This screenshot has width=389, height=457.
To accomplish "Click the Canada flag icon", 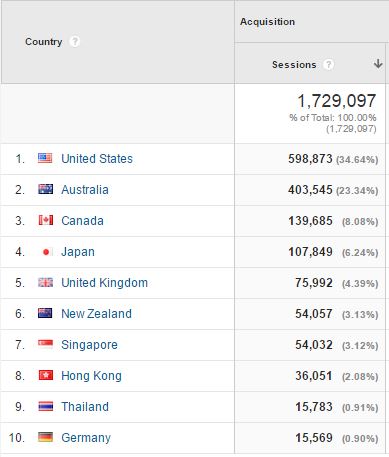I will click(45, 220).
